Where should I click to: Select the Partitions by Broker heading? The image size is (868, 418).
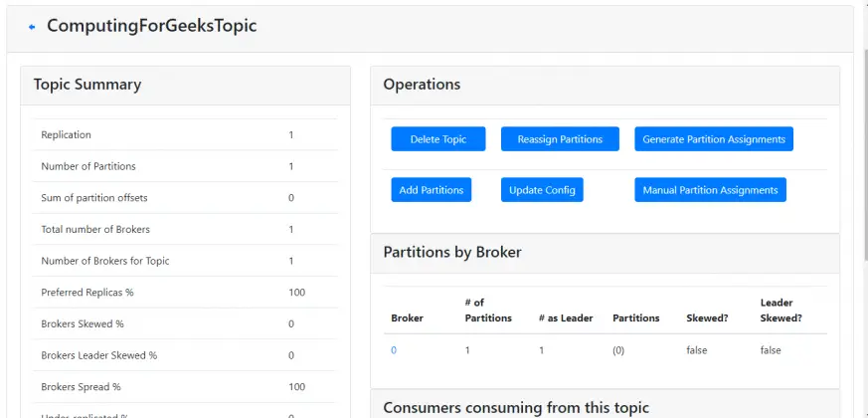451,252
